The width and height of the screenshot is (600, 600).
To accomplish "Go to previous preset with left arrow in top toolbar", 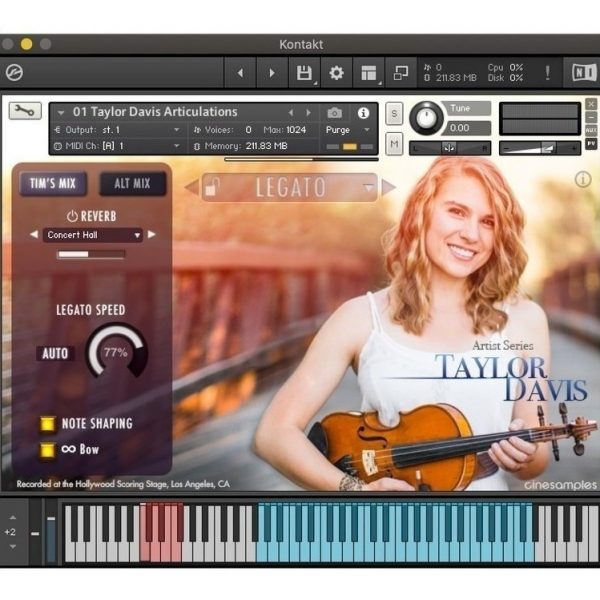I will tap(240, 73).
